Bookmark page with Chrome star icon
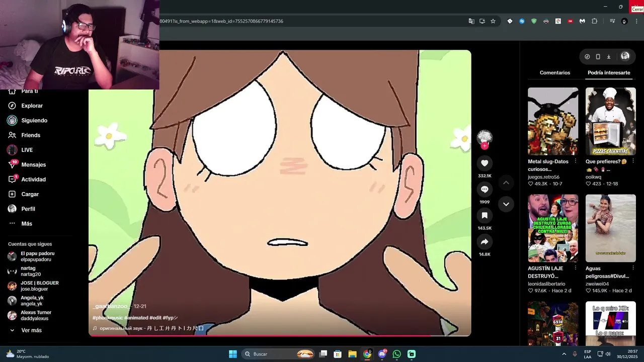 (493, 21)
